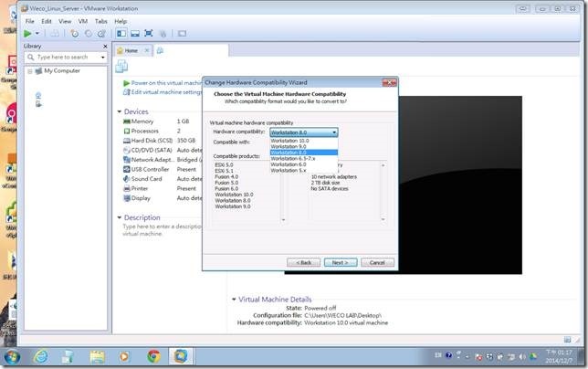588x369 pixels.
Task: Open Windows Media Player from taskbar
Action: (124, 356)
